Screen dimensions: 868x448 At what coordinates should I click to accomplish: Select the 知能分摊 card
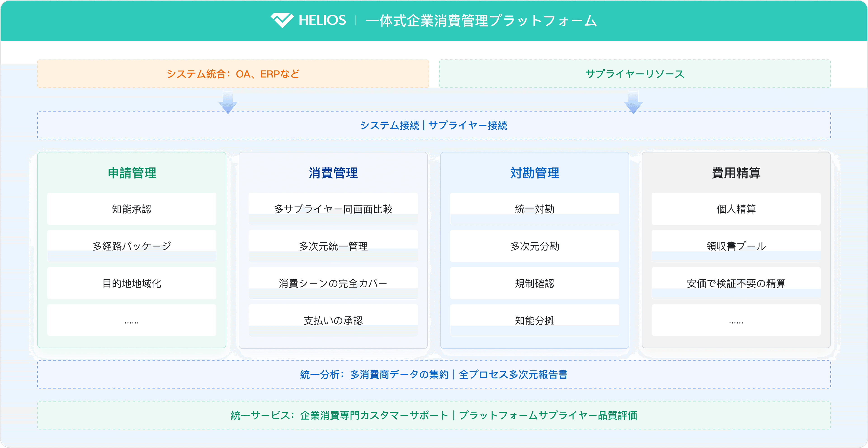point(534,320)
